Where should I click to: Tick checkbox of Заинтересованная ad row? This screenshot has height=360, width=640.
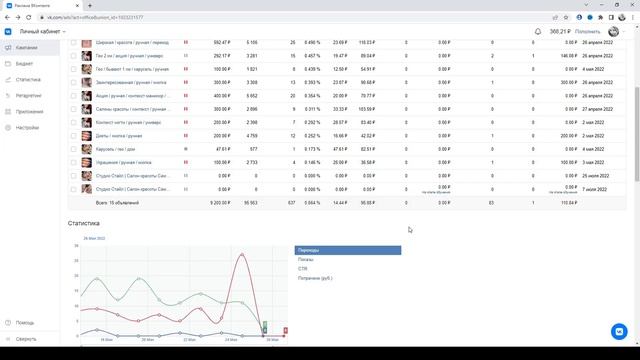click(73, 82)
